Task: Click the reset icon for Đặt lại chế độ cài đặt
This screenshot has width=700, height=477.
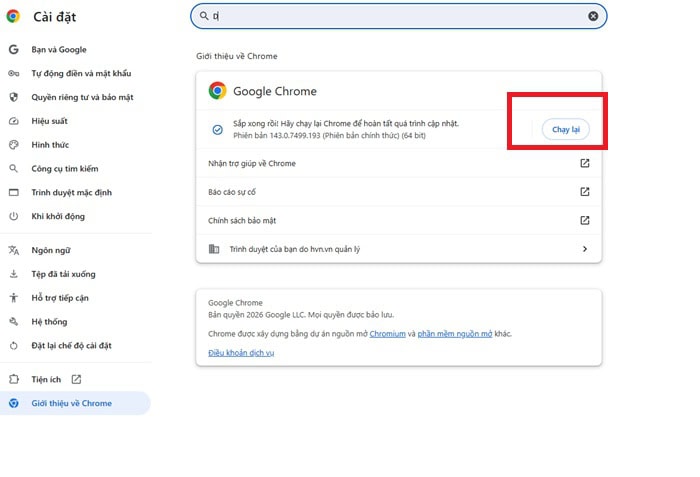Action: coord(14,346)
